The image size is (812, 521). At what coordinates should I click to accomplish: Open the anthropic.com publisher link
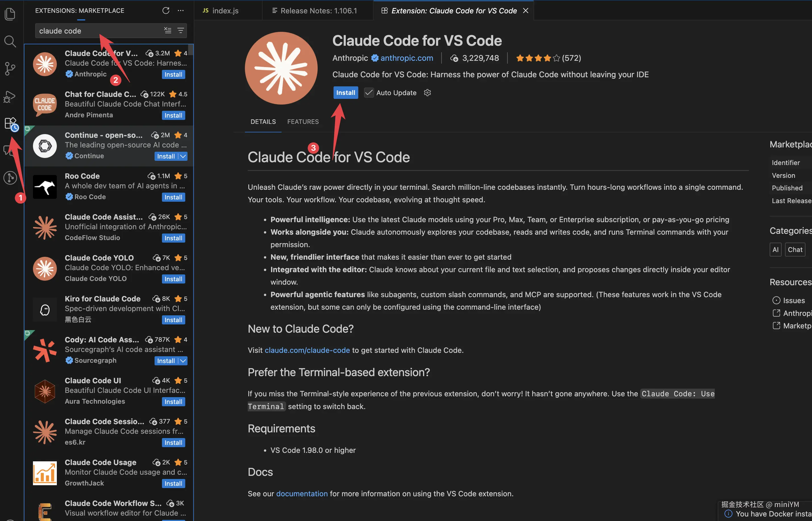click(406, 58)
